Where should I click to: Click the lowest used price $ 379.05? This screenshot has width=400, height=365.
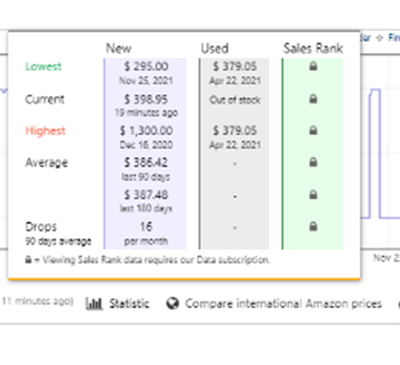(x=235, y=66)
